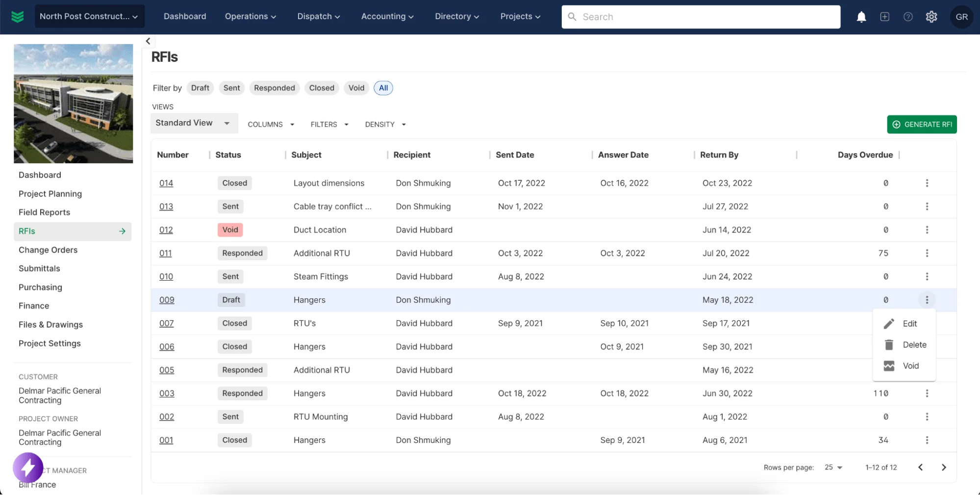Collapse the sidebar with the chevron arrow
The width and height of the screenshot is (980, 495).
pyautogui.click(x=148, y=41)
